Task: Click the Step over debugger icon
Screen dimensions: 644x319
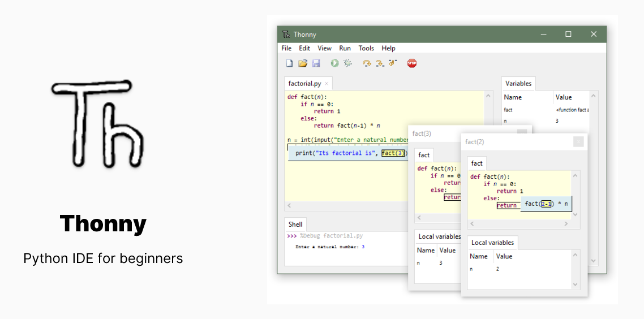Action: pyautogui.click(x=367, y=63)
